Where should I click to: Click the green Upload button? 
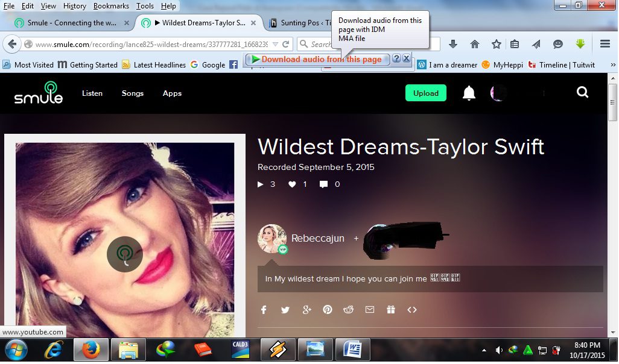tap(425, 93)
